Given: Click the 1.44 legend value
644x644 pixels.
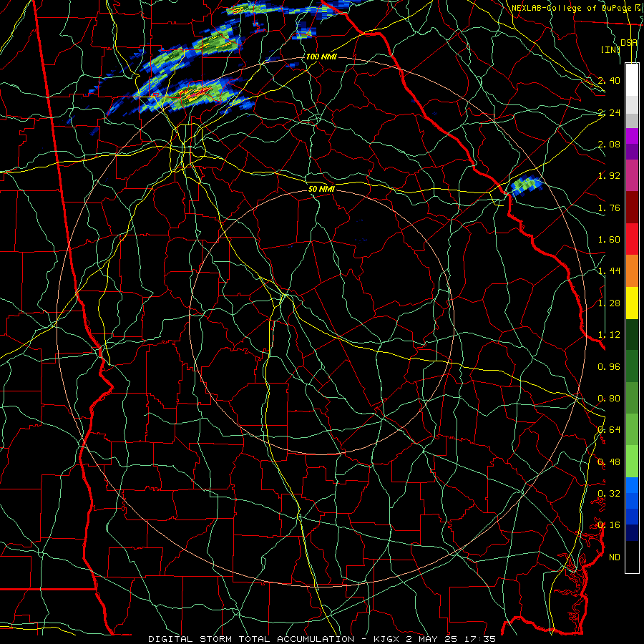Looking at the screenshot, I should [x=609, y=271].
